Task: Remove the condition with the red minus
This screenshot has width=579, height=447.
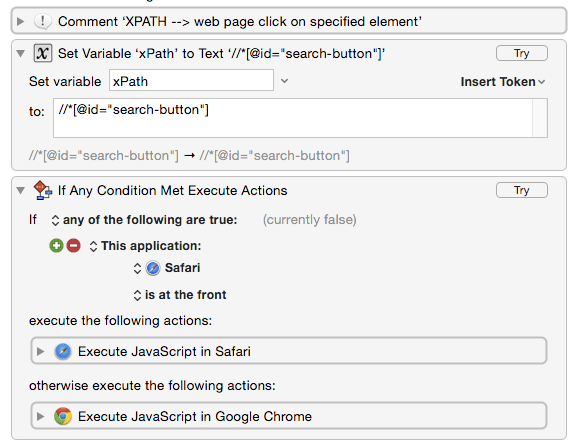Action: [73, 245]
